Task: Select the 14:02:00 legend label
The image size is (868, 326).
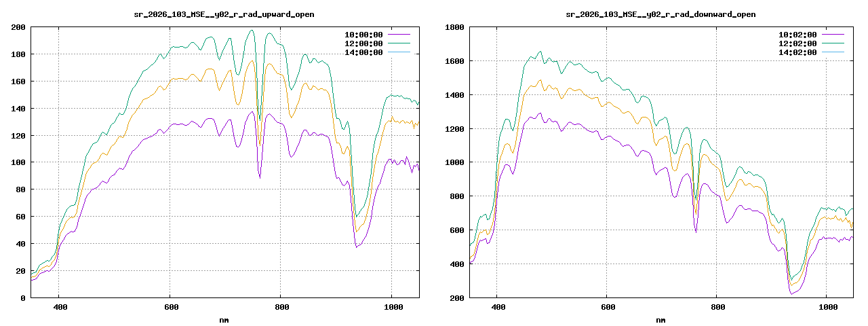Action: click(797, 52)
